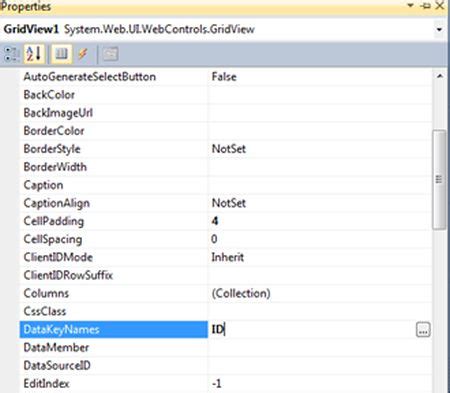Open the Events lightning bolt view
Screen dimensions: 450x393
(83, 54)
